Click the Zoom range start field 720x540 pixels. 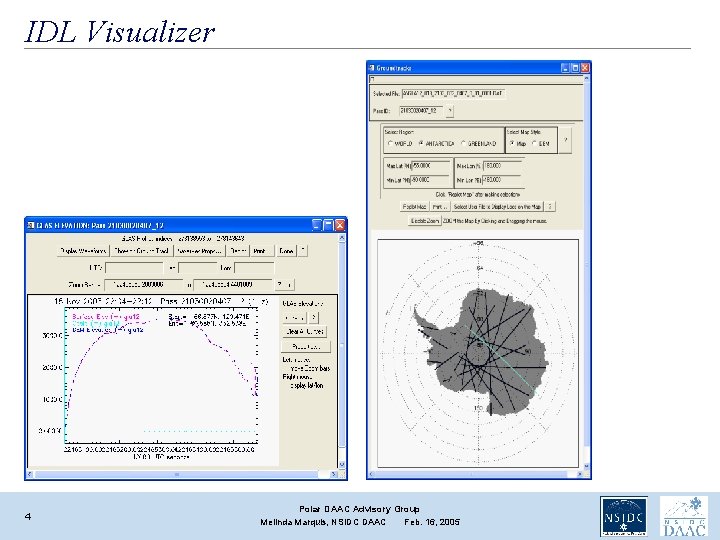pyautogui.click(x=143, y=285)
